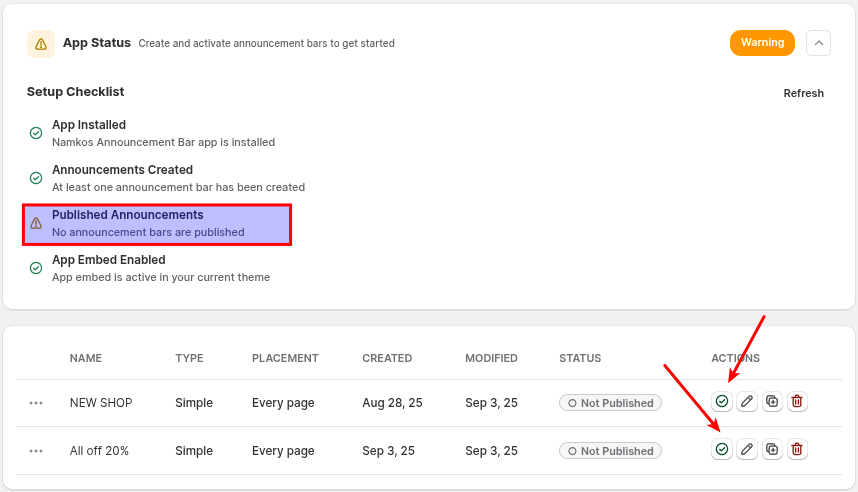Edit the All off 20% announcement

click(x=747, y=450)
